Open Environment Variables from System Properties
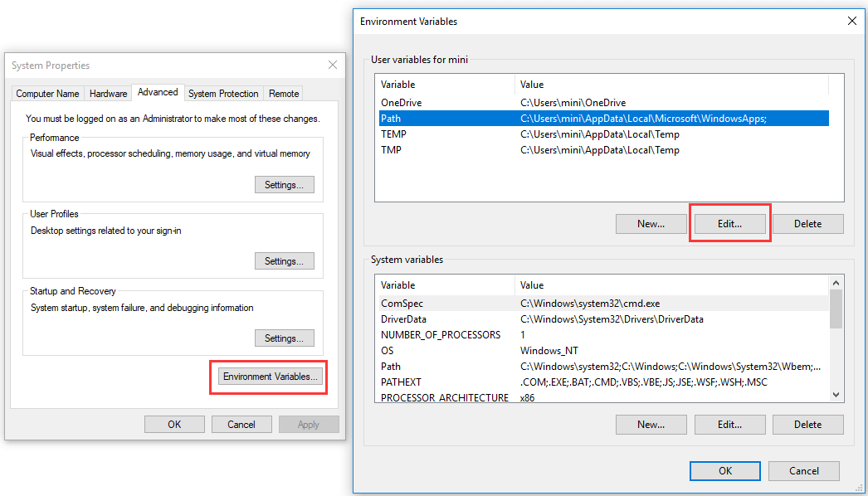 click(268, 377)
